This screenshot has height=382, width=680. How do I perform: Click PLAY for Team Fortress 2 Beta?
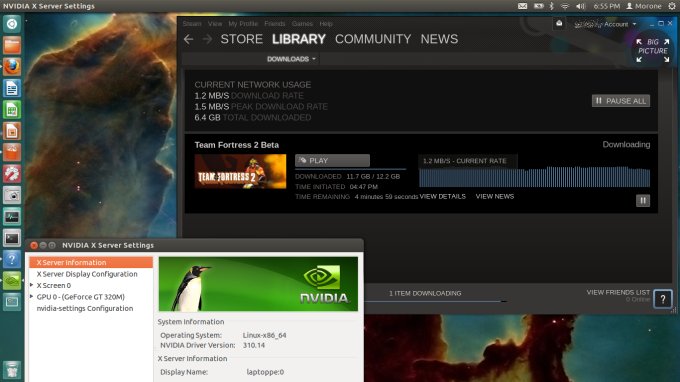click(x=332, y=160)
